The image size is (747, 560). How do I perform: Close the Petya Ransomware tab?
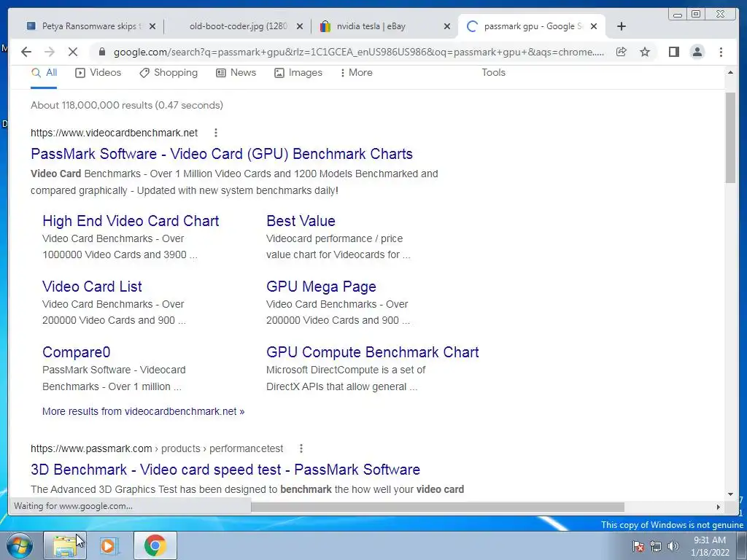(152, 26)
